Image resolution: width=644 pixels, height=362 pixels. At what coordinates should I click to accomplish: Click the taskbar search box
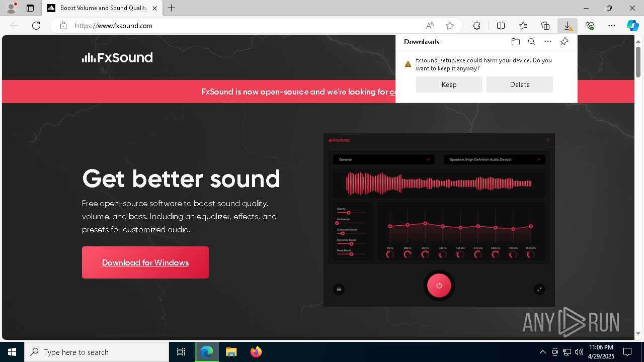[x=97, y=352]
